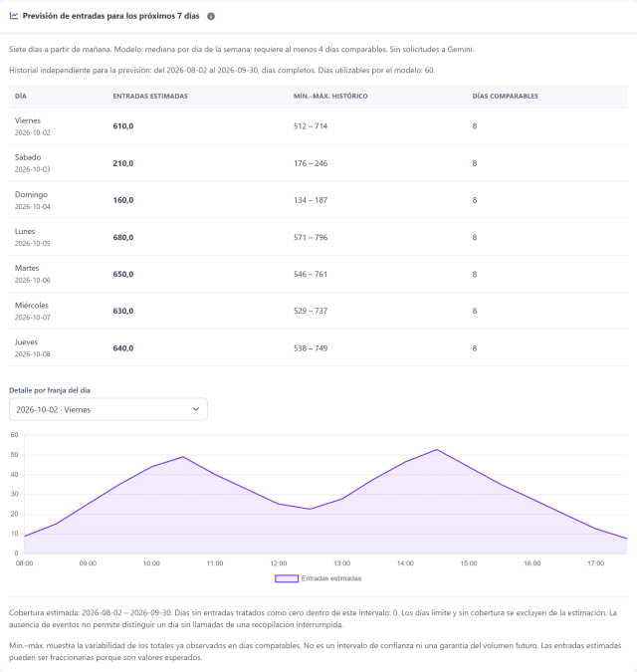Click the info icon beside the forecast title
Screen dimensions: 637x672
click(211, 16)
